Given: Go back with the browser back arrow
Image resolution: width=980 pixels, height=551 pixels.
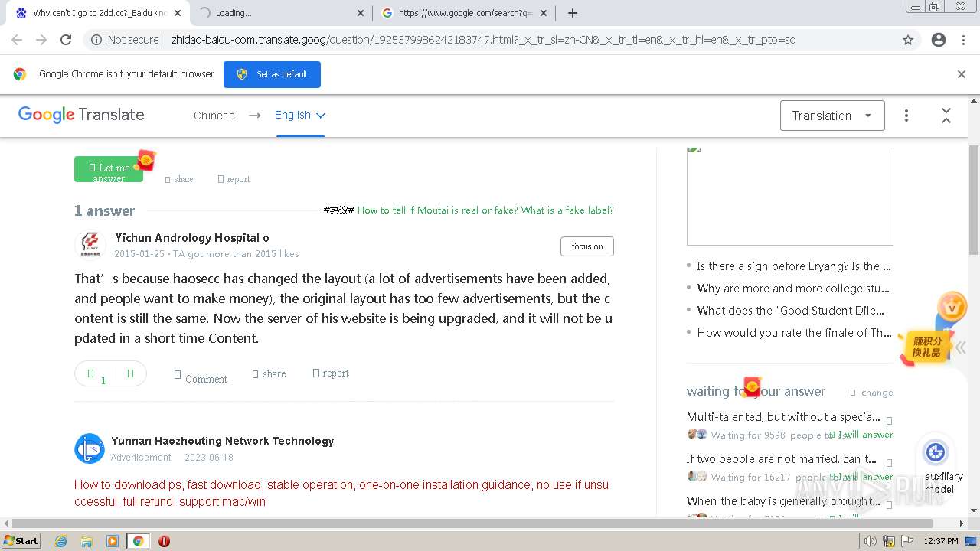Looking at the screenshot, I should [x=17, y=40].
